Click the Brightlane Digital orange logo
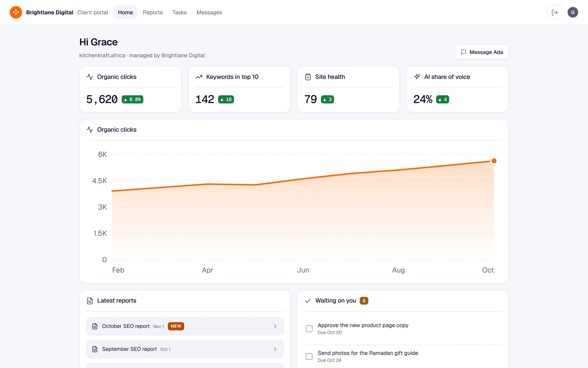588x368 pixels. (16, 12)
